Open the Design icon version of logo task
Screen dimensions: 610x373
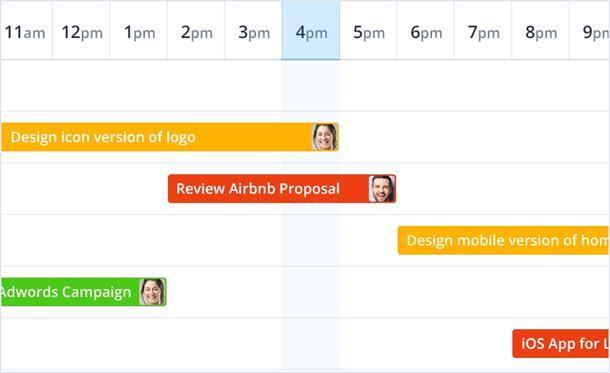[x=170, y=137]
